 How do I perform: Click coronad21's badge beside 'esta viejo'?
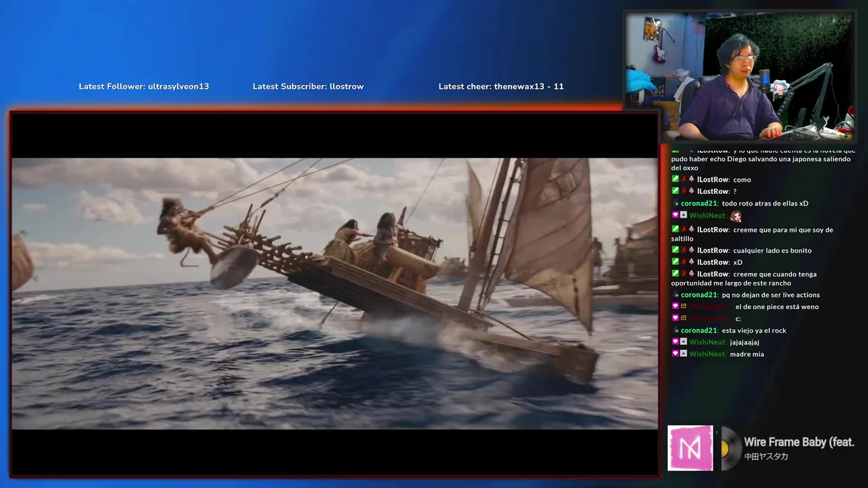(676, 331)
